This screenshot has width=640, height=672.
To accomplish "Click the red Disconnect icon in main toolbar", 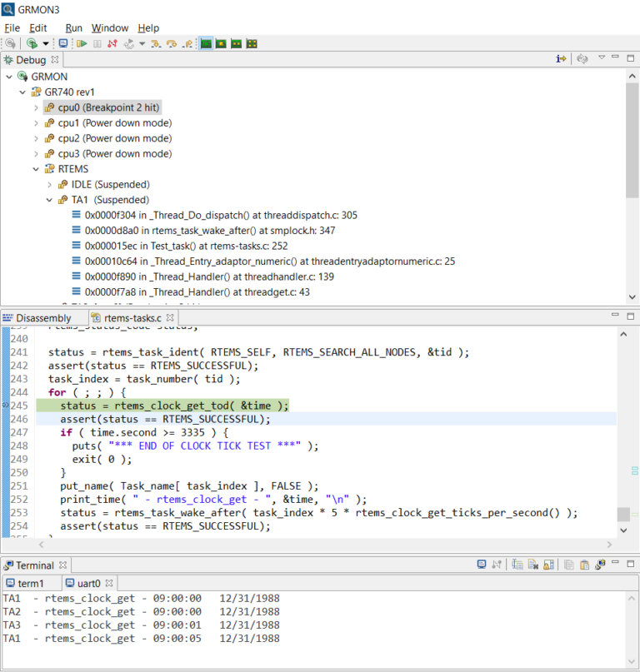I will click(x=112, y=43).
